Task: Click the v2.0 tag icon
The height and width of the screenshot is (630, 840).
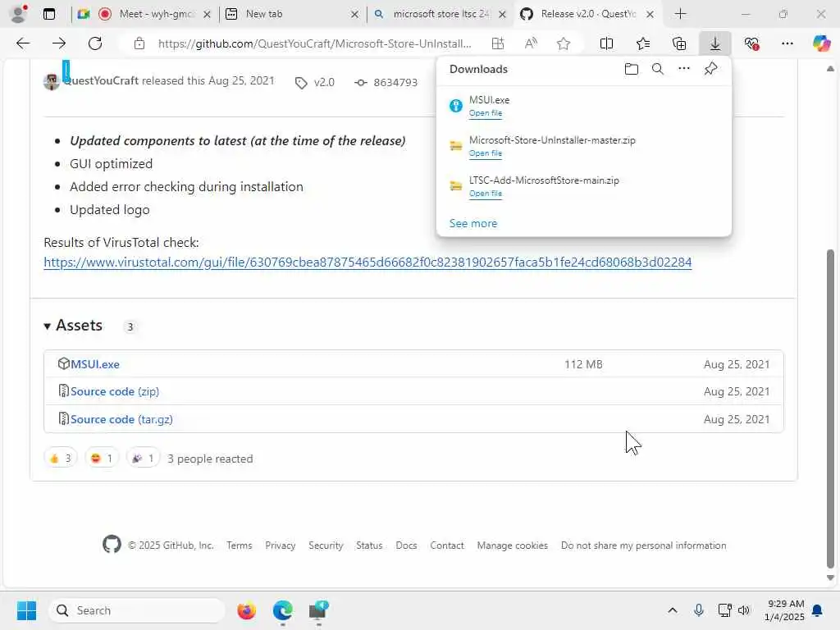Action: [x=301, y=83]
